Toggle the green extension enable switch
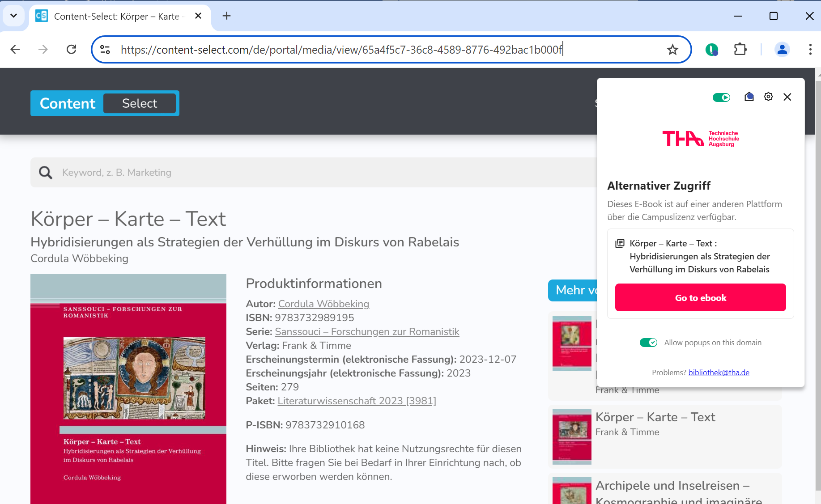821x504 pixels. pyautogui.click(x=721, y=97)
